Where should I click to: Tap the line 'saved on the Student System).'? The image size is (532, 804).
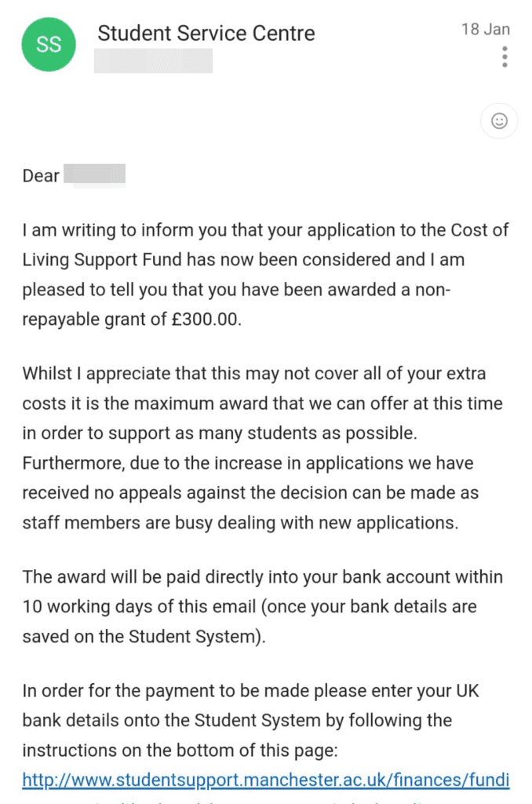[144, 636]
